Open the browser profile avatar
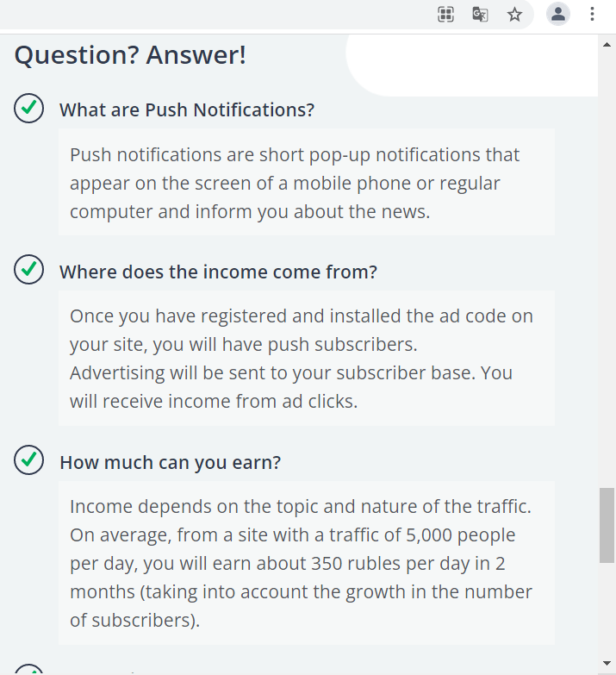This screenshot has height=675, width=616. click(x=558, y=14)
